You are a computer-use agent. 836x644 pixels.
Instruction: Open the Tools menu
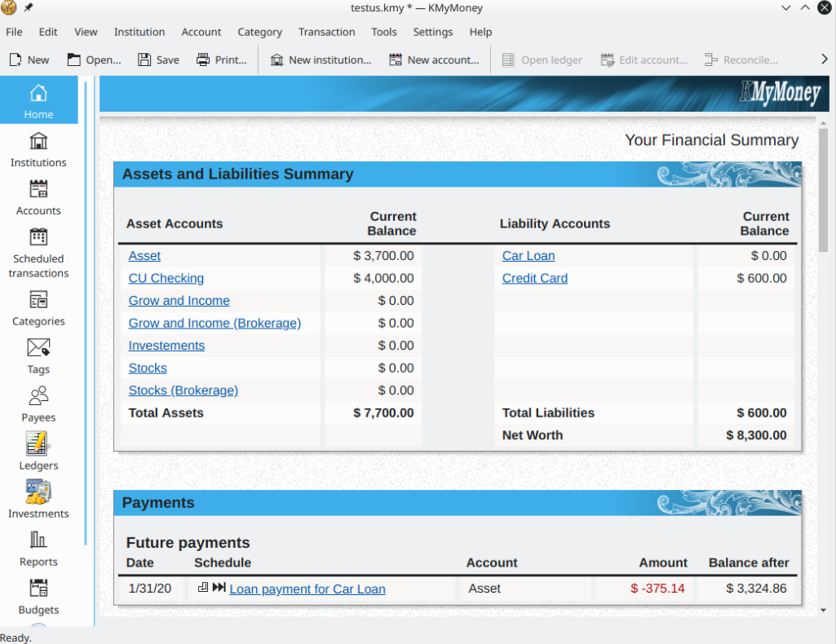[x=383, y=32]
